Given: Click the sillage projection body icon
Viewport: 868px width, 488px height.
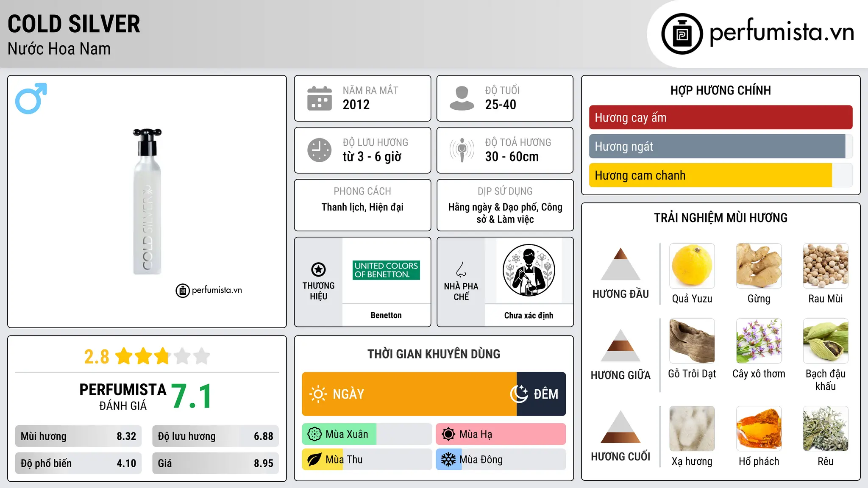Looking at the screenshot, I should point(462,150).
